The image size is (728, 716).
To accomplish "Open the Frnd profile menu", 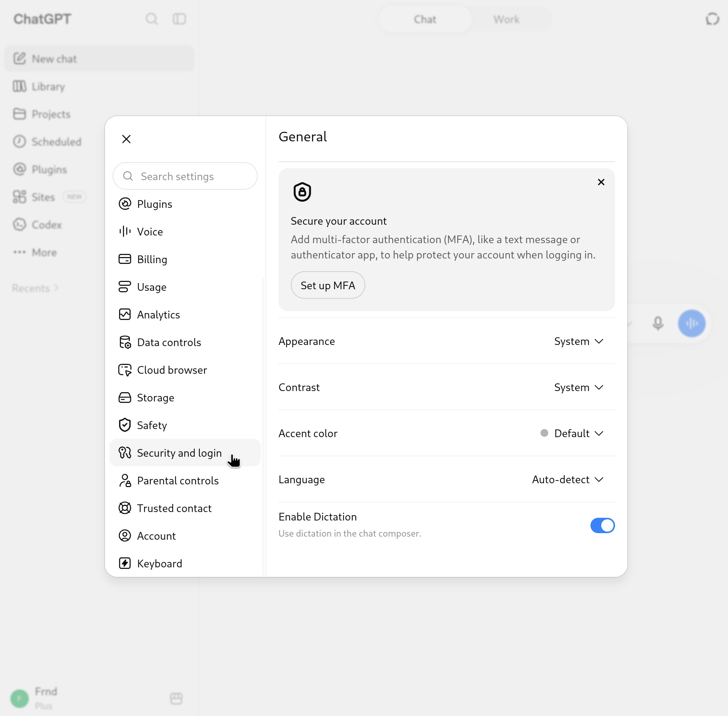I will coord(35,698).
